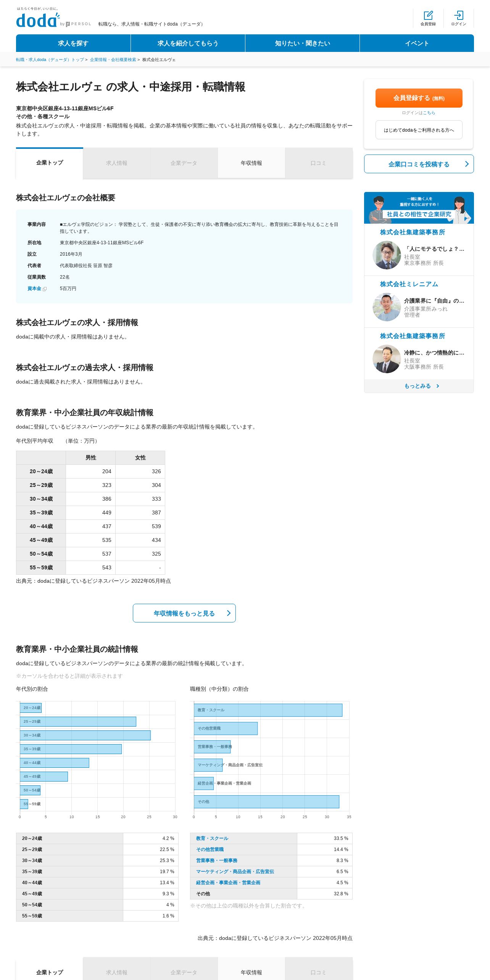Open the 知りたい・聞きたい menu
Viewport: 490px width, 980px height.
click(x=302, y=43)
